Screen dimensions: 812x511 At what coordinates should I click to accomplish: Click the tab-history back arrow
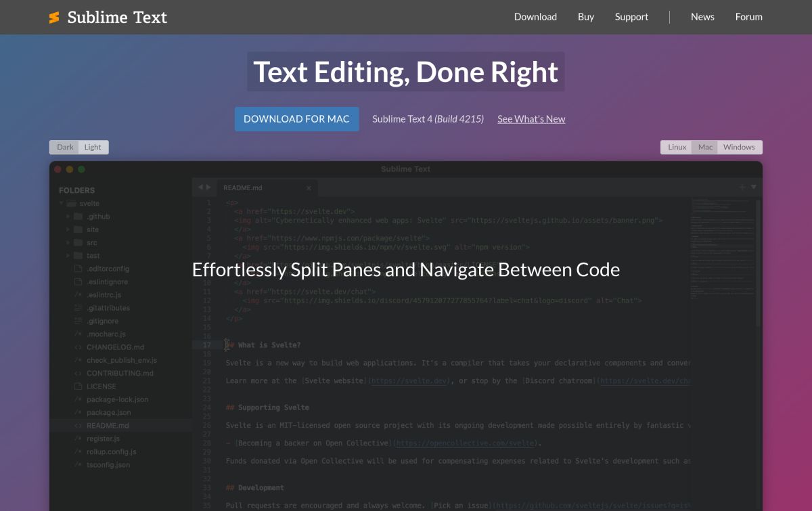click(x=199, y=187)
